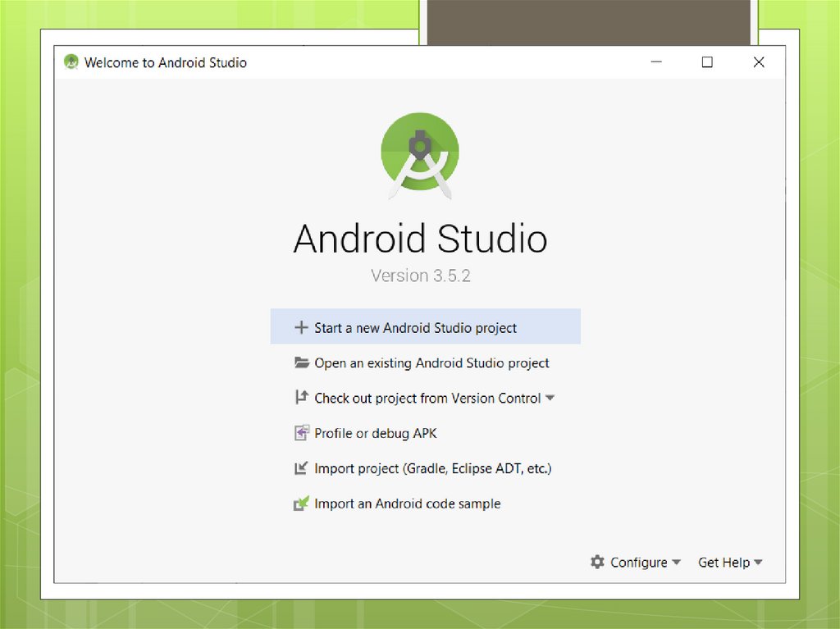This screenshot has height=629, width=840.
Task: Click the title bar Android Studio icon
Action: (x=71, y=62)
